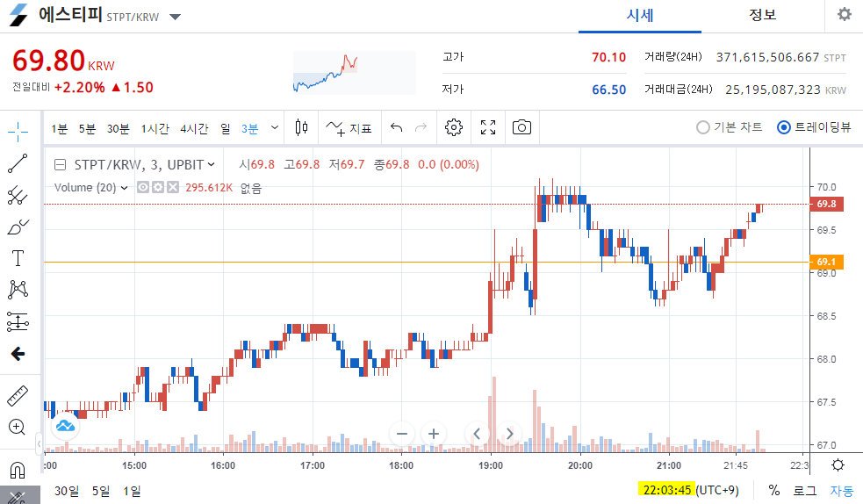Select the 기본 차트 radio option
863x504 pixels.
pos(729,127)
